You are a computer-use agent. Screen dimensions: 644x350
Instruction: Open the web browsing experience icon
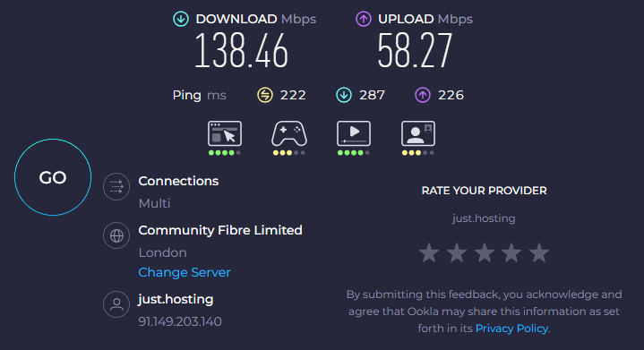(x=225, y=133)
